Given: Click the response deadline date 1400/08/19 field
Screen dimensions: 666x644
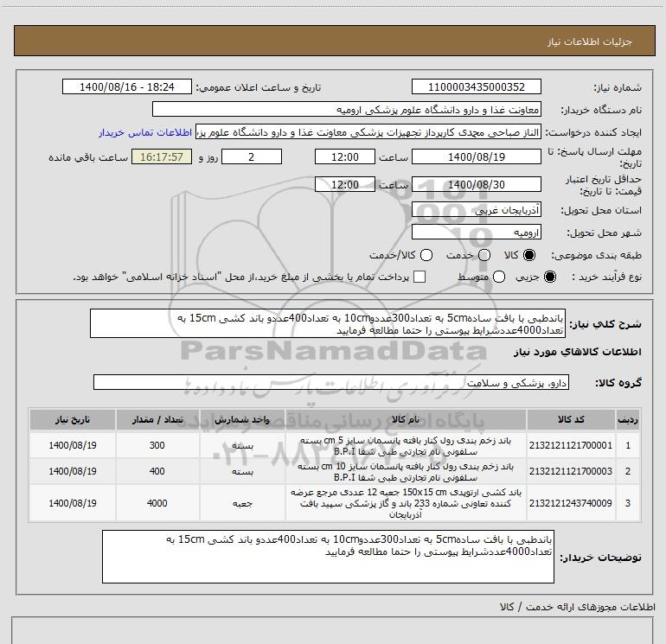Looking at the screenshot, I should click(x=476, y=156).
